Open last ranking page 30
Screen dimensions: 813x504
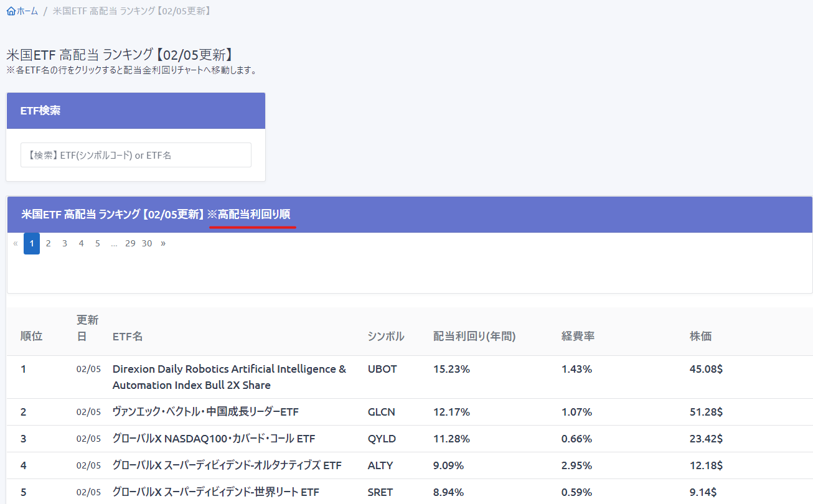click(x=147, y=243)
